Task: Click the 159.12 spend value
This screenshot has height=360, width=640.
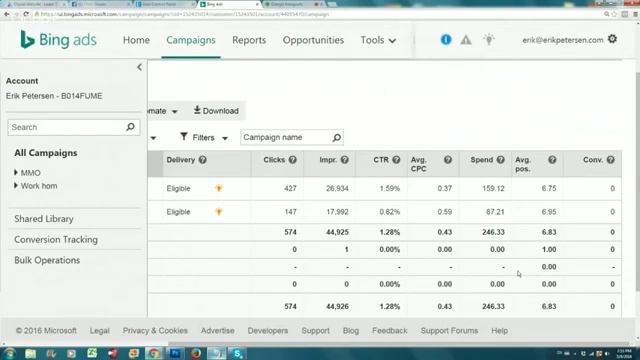Action: [x=493, y=189]
